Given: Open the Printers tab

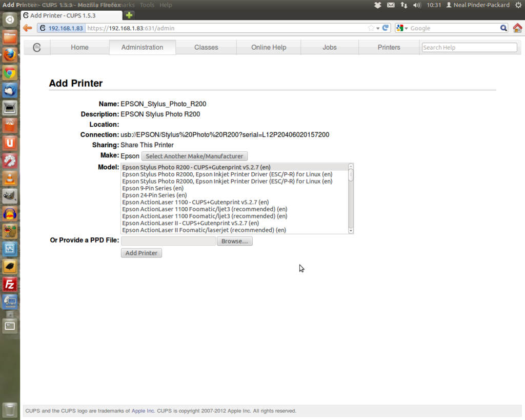Looking at the screenshot, I should pyautogui.click(x=389, y=47).
